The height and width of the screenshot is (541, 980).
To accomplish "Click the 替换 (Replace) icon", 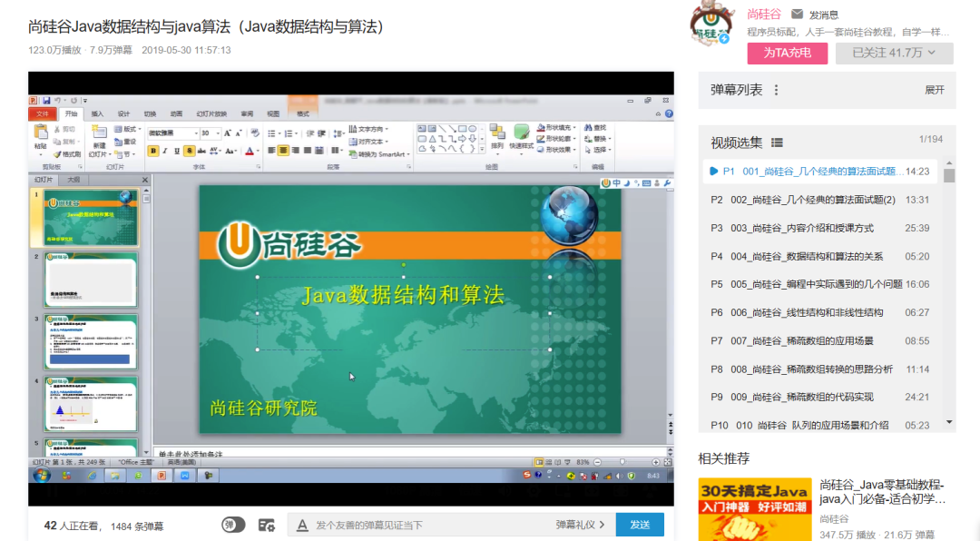I will [x=598, y=138].
